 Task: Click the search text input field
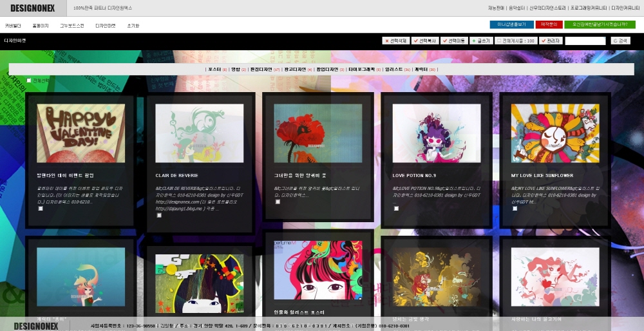click(x=585, y=41)
